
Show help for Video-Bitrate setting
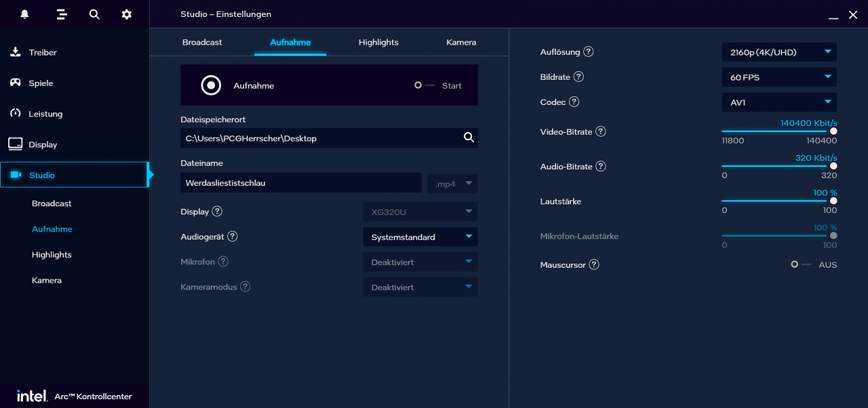point(601,131)
